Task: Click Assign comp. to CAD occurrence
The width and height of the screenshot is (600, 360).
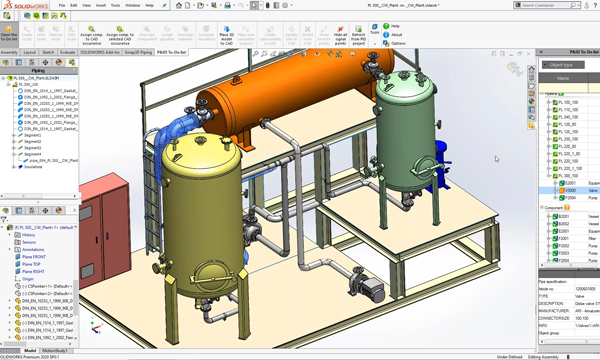Action: click(x=91, y=36)
